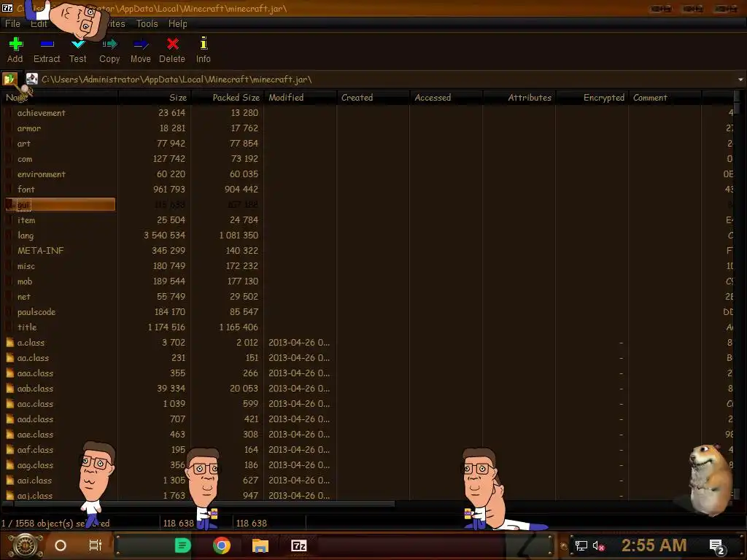747x560 pixels.
Task: Click the Cortana circle taskbar icon
Action: (61, 545)
